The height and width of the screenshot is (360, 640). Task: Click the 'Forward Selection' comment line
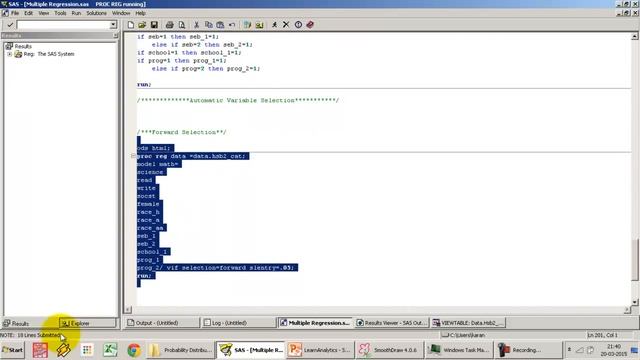coord(181,132)
